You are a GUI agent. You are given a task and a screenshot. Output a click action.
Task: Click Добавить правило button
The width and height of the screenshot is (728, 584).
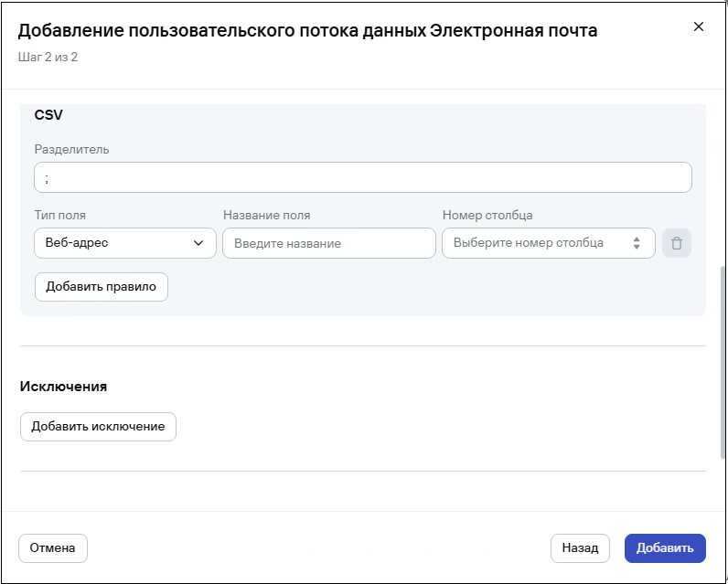102,287
